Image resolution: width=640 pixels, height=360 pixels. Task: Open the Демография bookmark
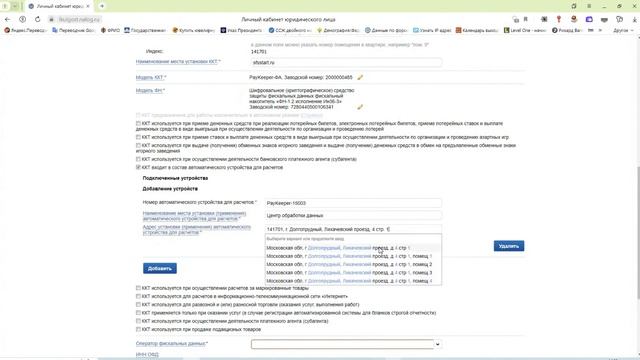tap(338, 30)
